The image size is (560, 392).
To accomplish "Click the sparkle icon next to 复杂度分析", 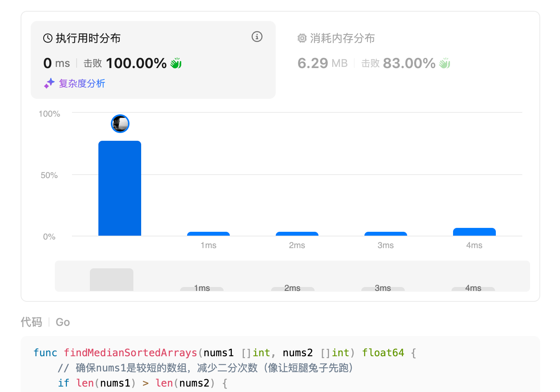I will click(x=49, y=83).
